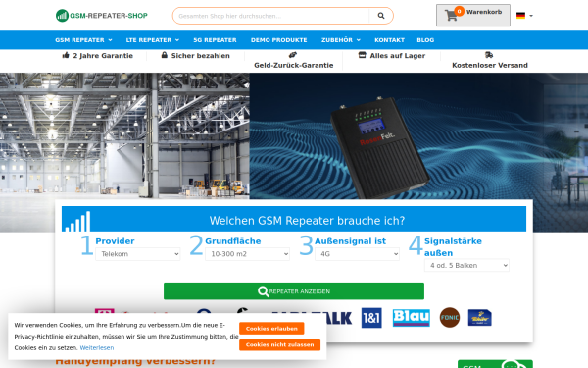Open the Weiterlesen cookie link

pos(97,348)
